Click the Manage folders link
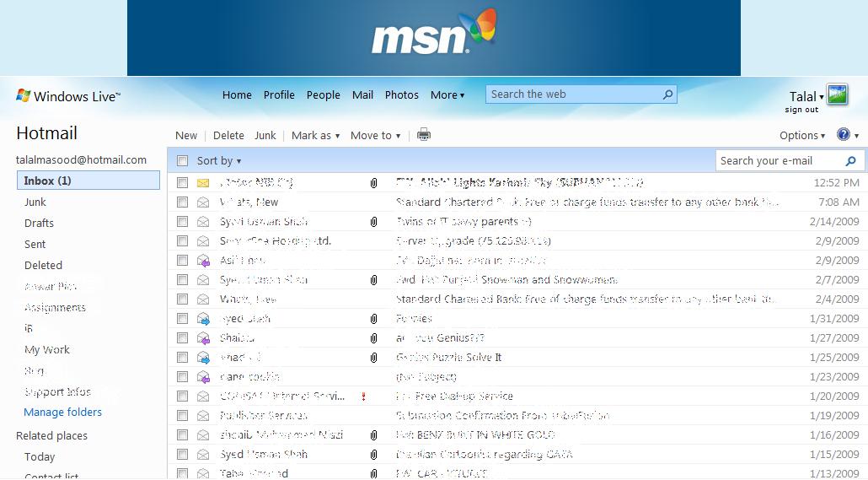 pos(62,413)
